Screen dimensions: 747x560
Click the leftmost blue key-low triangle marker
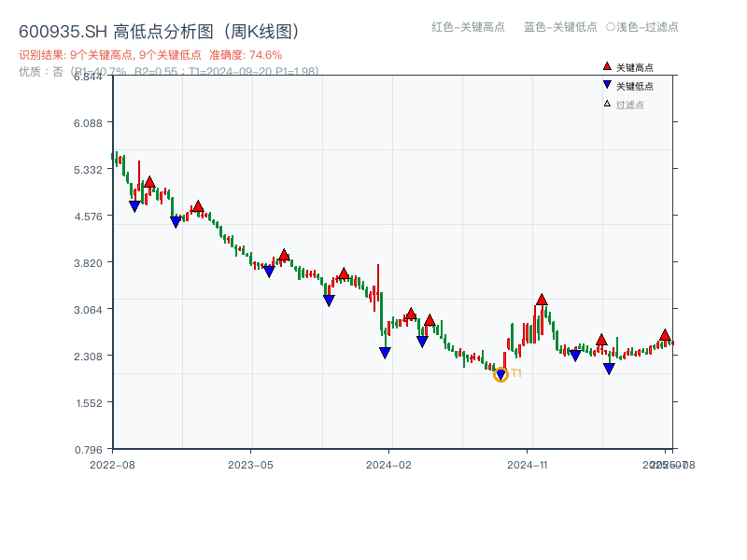tap(134, 206)
